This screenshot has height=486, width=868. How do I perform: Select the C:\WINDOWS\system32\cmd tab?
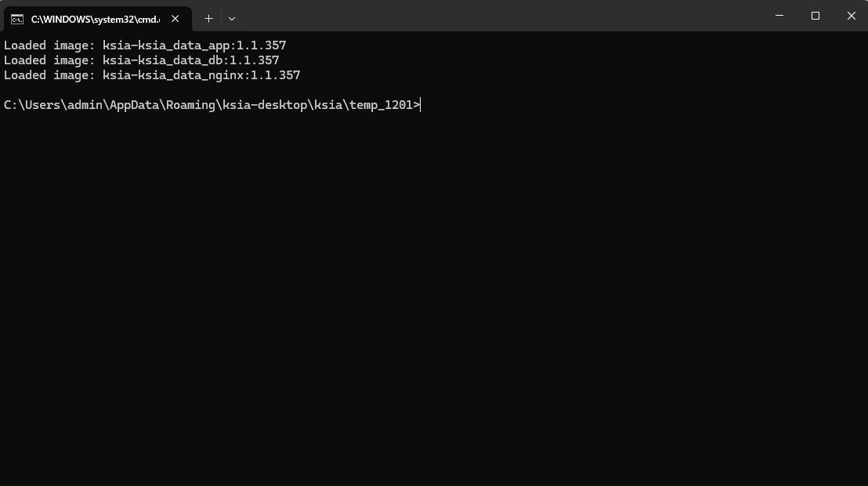click(x=94, y=19)
